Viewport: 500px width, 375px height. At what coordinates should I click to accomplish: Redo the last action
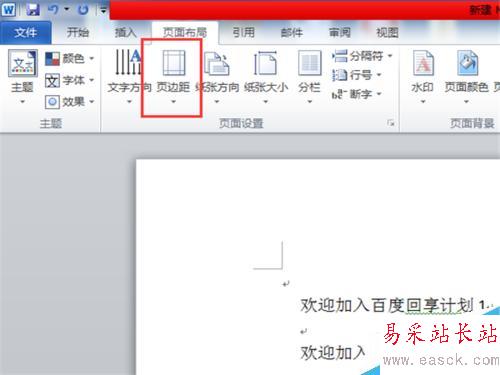coord(83,10)
